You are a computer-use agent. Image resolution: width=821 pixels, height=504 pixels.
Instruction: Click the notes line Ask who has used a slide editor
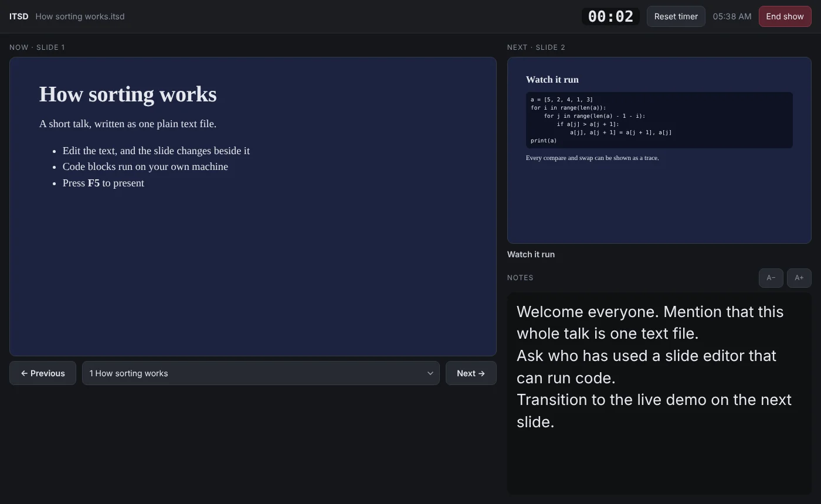point(646,367)
